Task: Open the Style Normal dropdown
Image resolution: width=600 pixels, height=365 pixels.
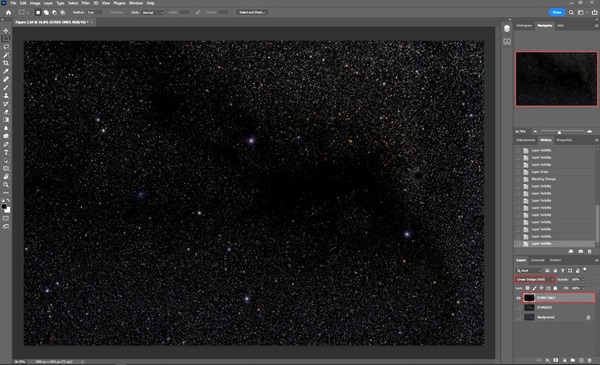Action: (x=153, y=12)
